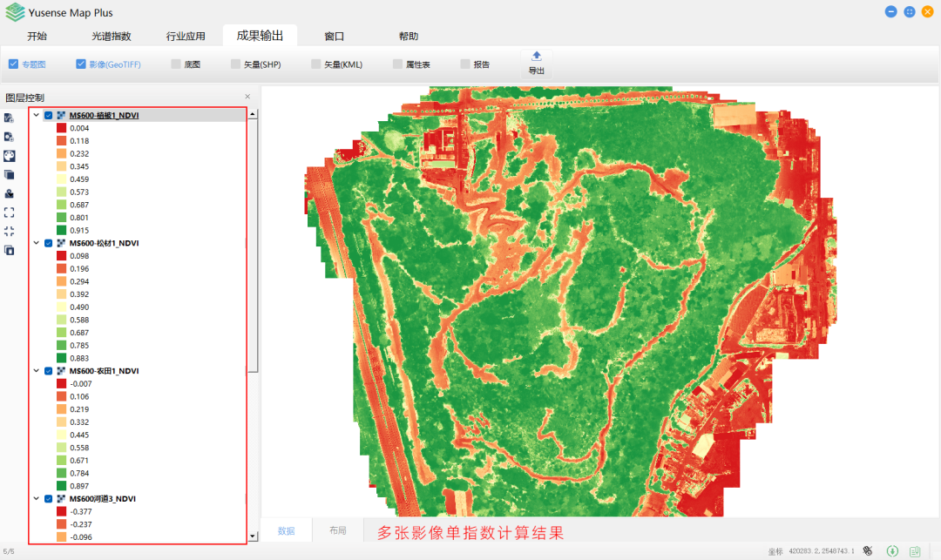Click the layer panel scroll down arrow

pyautogui.click(x=253, y=537)
